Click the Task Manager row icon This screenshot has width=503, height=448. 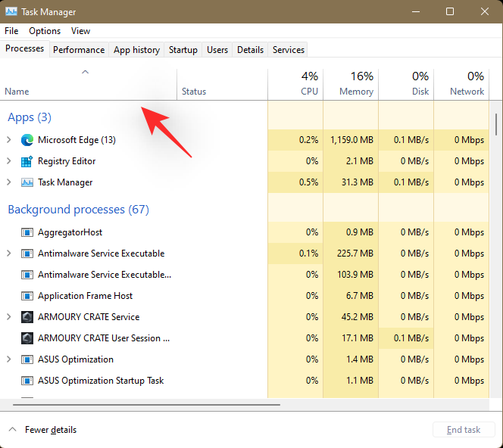pos(27,182)
